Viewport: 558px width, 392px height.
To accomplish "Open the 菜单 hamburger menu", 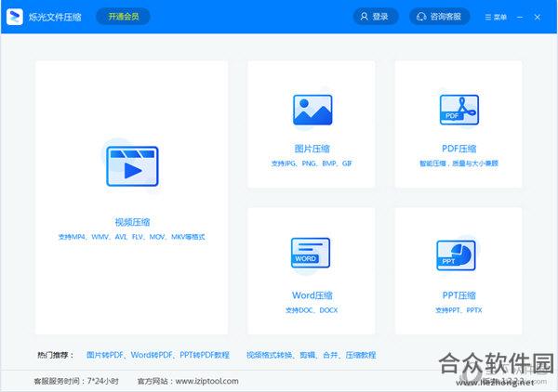I will (496, 17).
